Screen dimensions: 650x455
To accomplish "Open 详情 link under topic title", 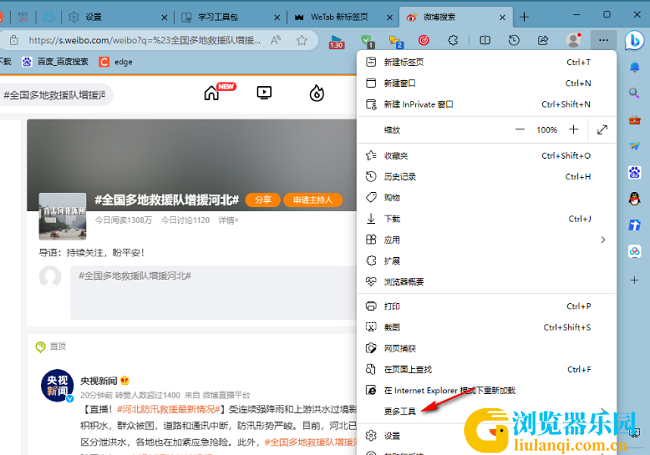I will [x=228, y=220].
